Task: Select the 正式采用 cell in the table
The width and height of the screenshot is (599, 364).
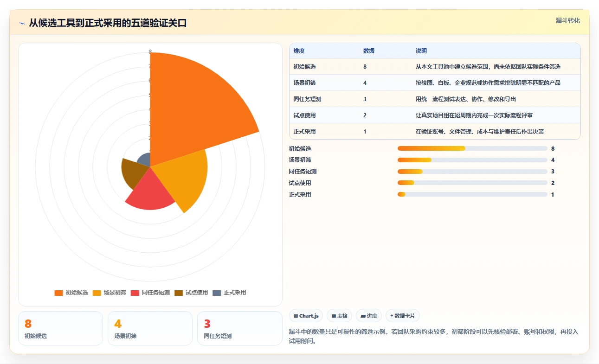Action: [x=305, y=132]
